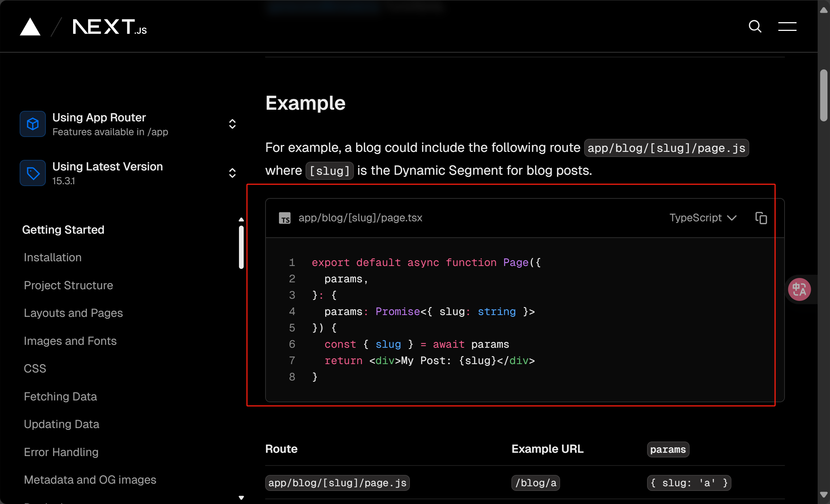
Task: Click the page scrollbar up arrow
Action: tap(824, 10)
